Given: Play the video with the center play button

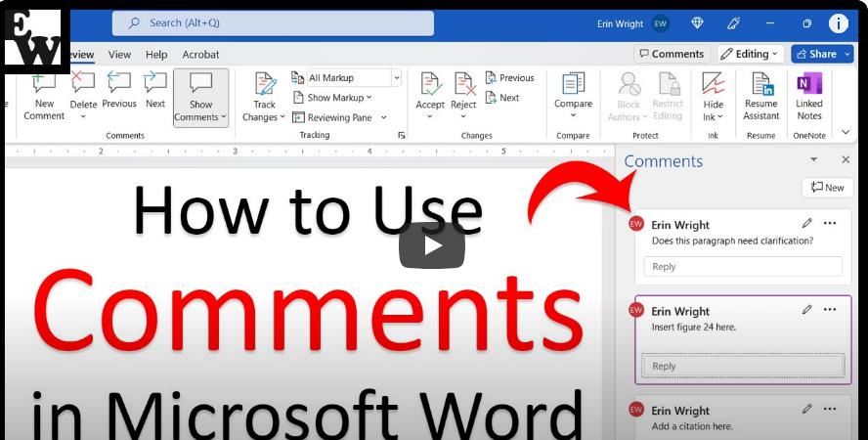Looking at the screenshot, I should [x=432, y=245].
